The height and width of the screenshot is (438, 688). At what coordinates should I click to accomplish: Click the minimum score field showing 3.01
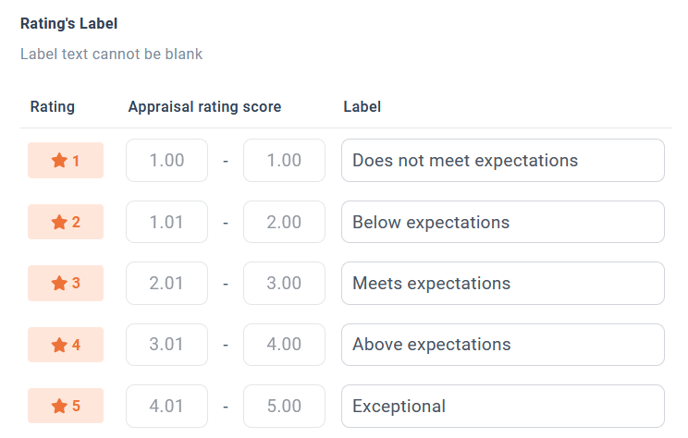(x=167, y=345)
